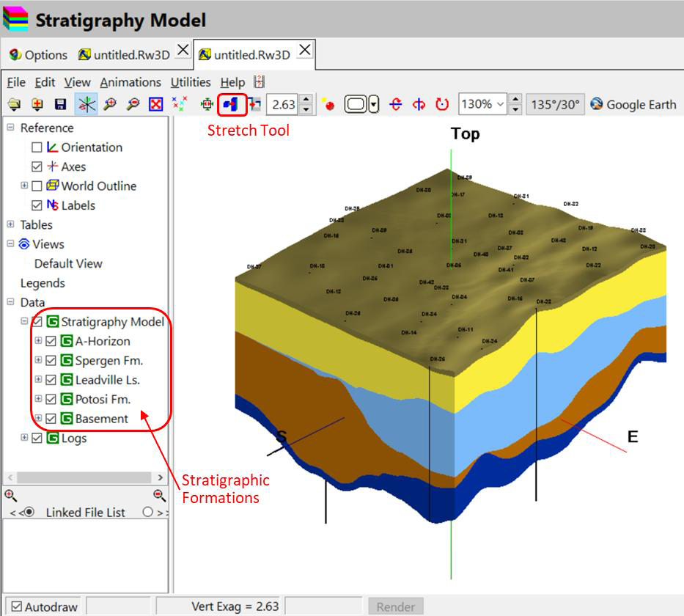Image resolution: width=684 pixels, height=616 pixels.
Task: Expand the Potosi Fm. tree node
Action: (x=38, y=400)
